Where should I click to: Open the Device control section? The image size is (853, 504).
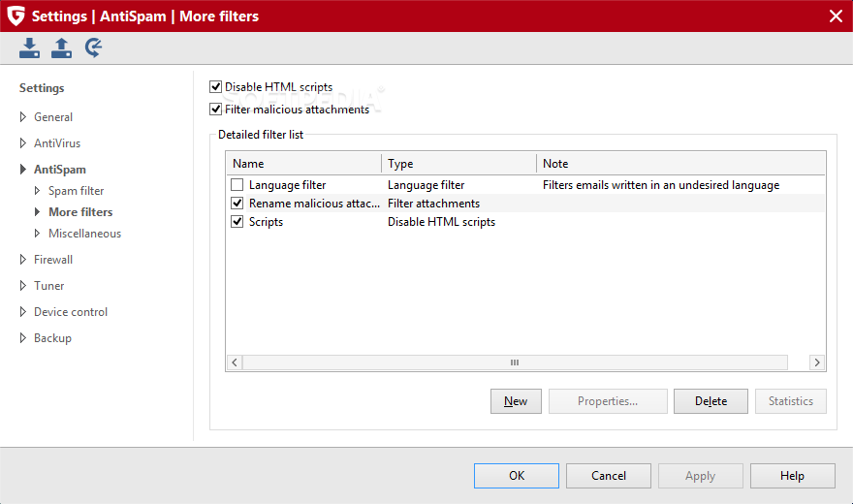pos(71,311)
